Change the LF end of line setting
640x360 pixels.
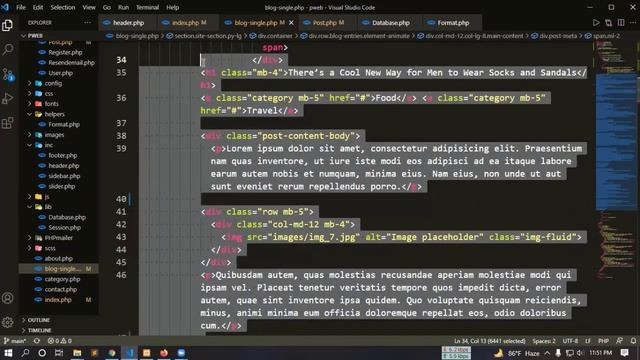[588, 341]
